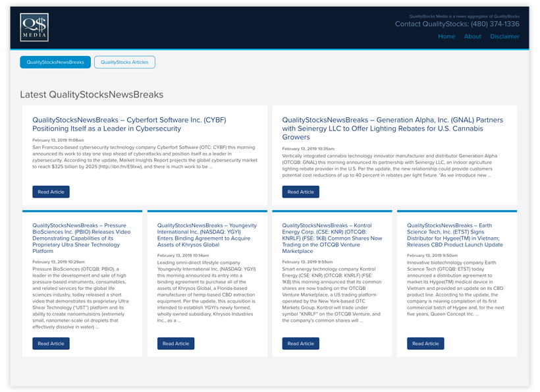This screenshot has height=392, width=540.
Task: Click the Cyberfort article summary text
Action: [145, 157]
